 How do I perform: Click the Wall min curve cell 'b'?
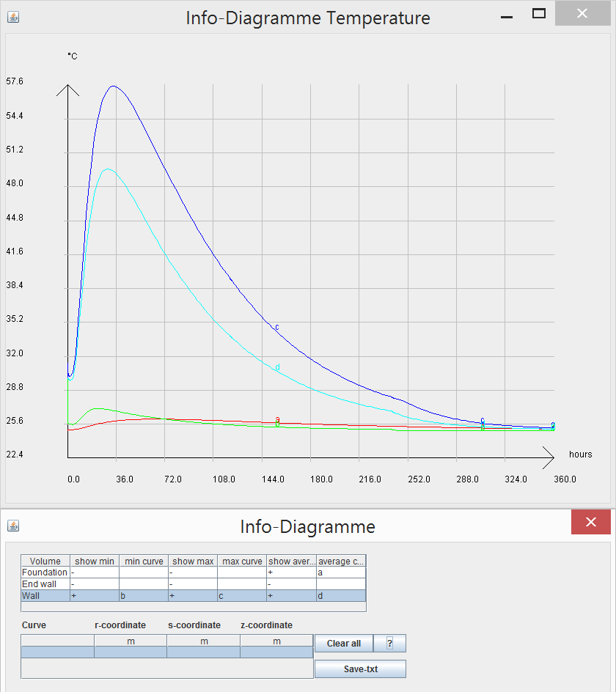pos(144,596)
